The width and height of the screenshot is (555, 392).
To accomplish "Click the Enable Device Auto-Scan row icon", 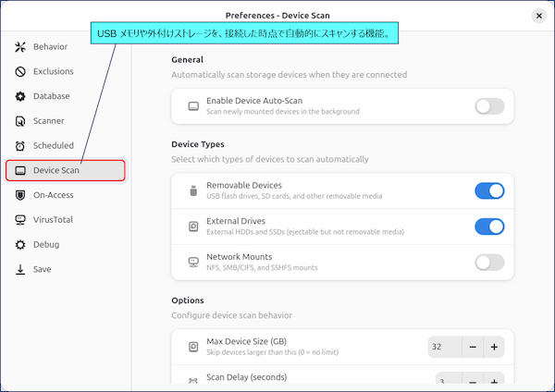I will point(193,106).
